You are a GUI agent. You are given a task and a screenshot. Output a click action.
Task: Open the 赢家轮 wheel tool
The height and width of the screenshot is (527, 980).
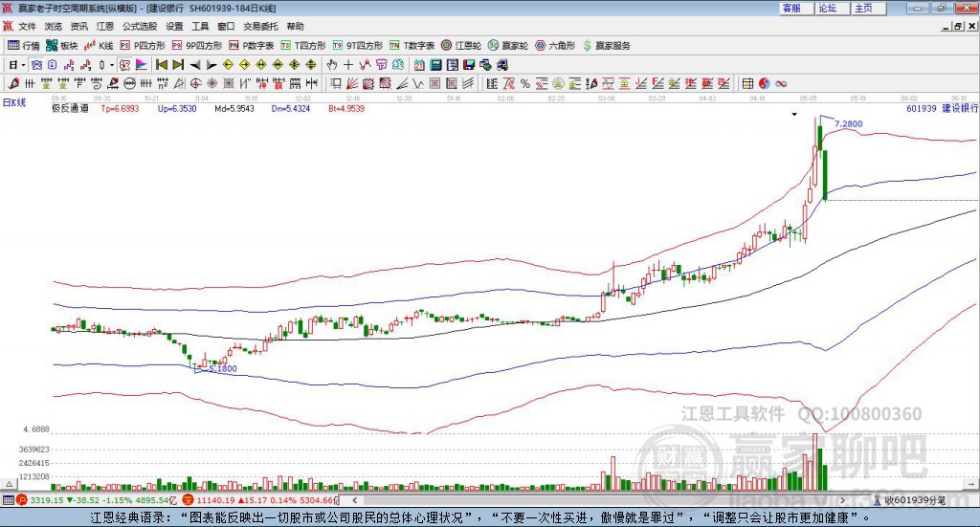click(x=507, y=46)
